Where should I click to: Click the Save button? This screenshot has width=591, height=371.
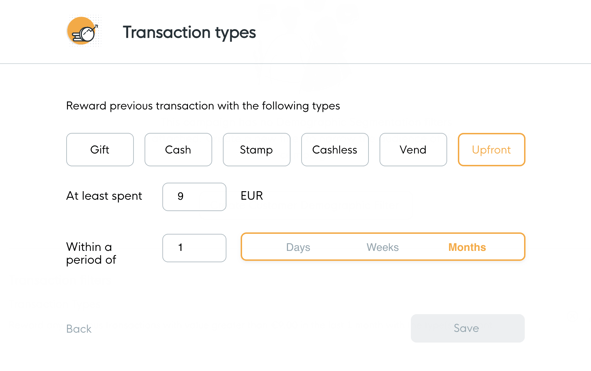point(467,328)
